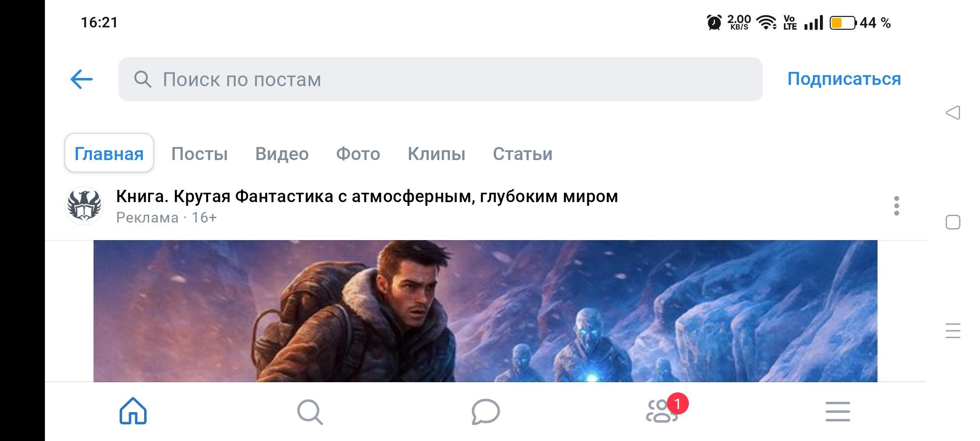This screenshot has width=980, height=441.
Task: Focus the Поиск по постам search field
Action: [x=440, y=79]
